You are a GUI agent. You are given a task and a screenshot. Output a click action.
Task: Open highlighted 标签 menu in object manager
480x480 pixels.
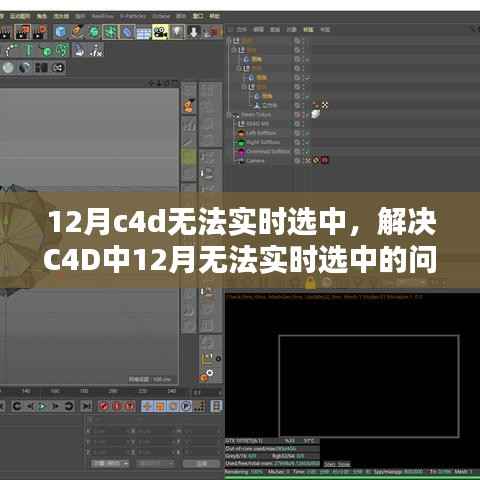(x=308, y=30)
